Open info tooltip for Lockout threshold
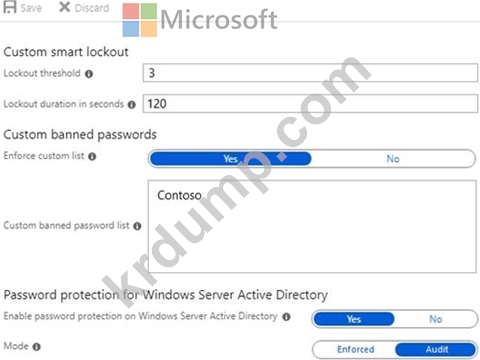 [89, 74]
